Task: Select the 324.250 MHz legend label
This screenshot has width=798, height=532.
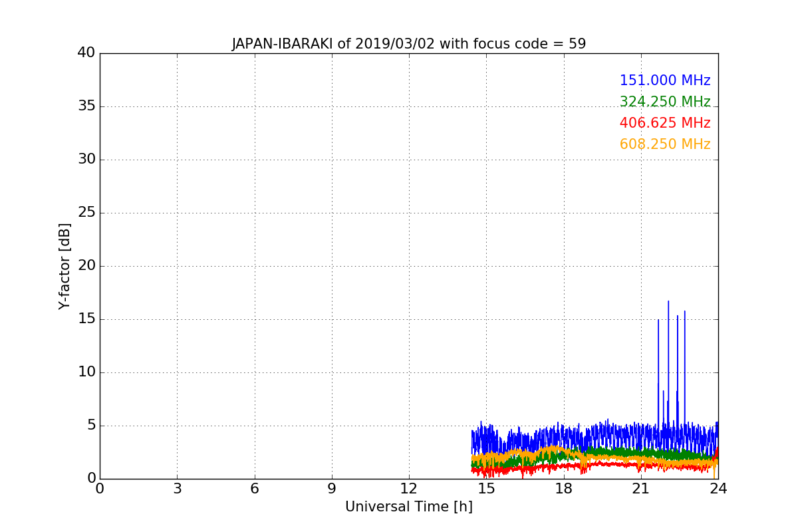Action: point(665,102)
